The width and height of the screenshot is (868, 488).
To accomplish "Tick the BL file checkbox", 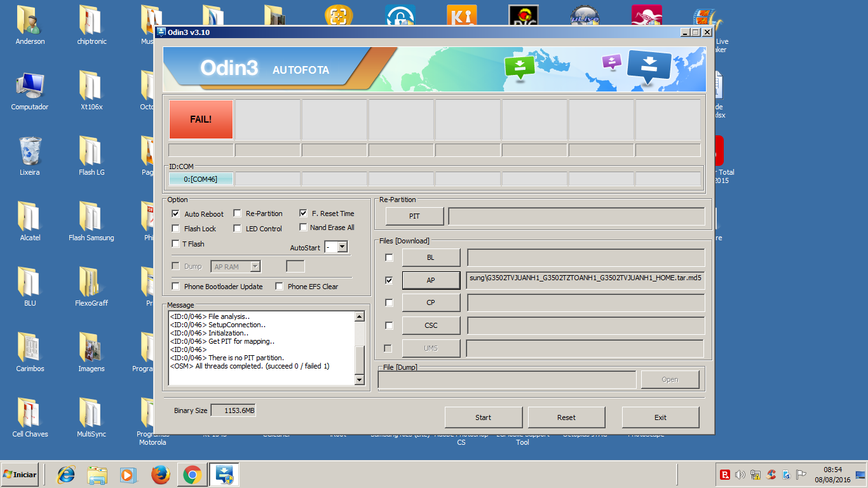I will coord(389,257).
